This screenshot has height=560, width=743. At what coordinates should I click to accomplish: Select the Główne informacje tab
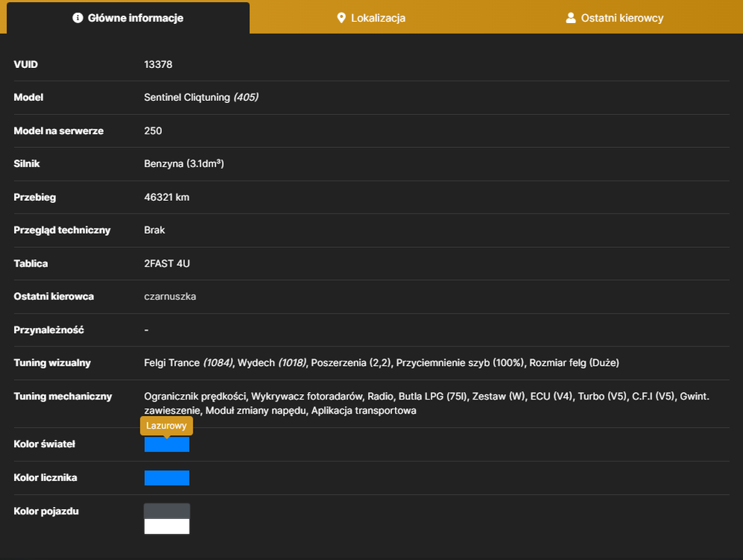tap(128, 18)
